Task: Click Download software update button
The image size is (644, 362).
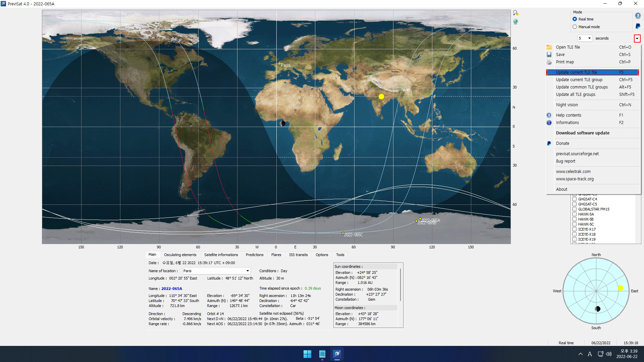Action: tap(582, 133)
